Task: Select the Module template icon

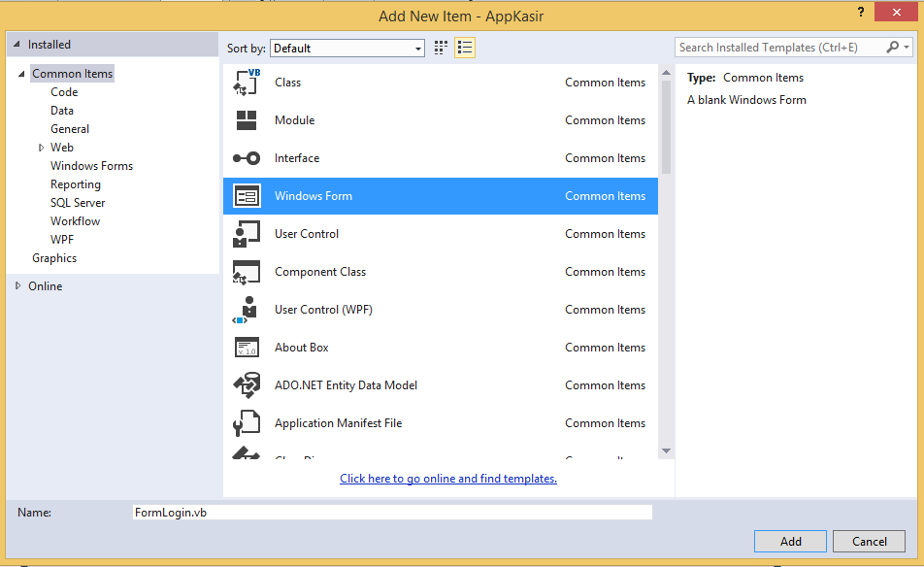Action: tap(247, 120)
